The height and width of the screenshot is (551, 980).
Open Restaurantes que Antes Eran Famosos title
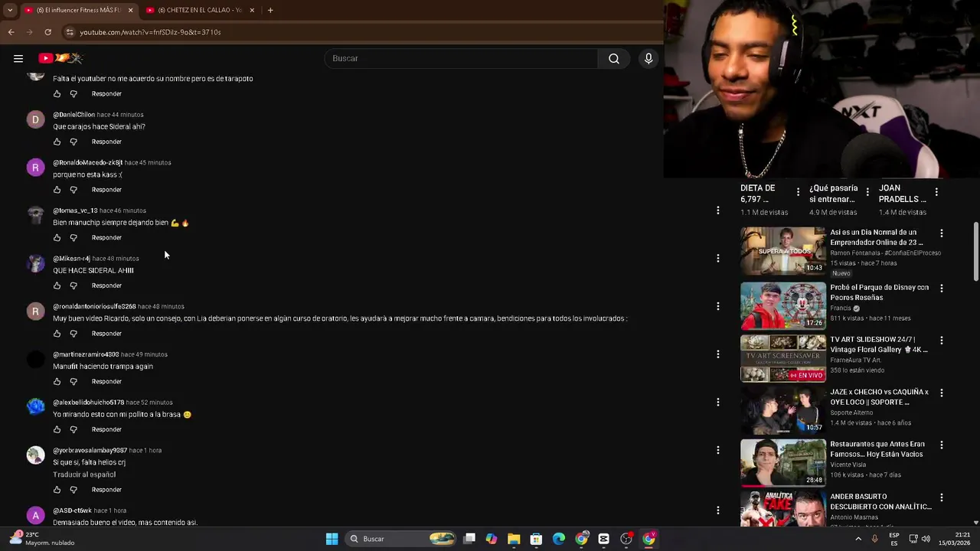click(x=877, y=449)
